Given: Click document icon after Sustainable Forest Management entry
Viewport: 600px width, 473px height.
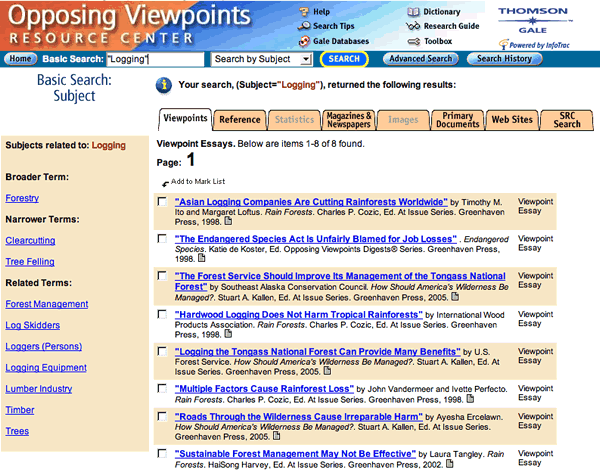Looking at the screenshot, I should point(450,463).
